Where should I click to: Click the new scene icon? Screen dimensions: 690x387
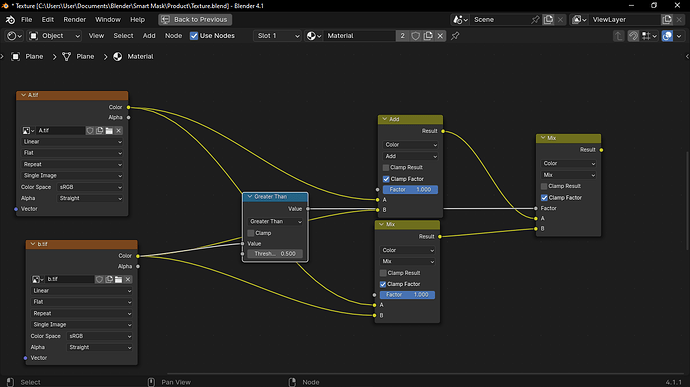pos(548,20)
